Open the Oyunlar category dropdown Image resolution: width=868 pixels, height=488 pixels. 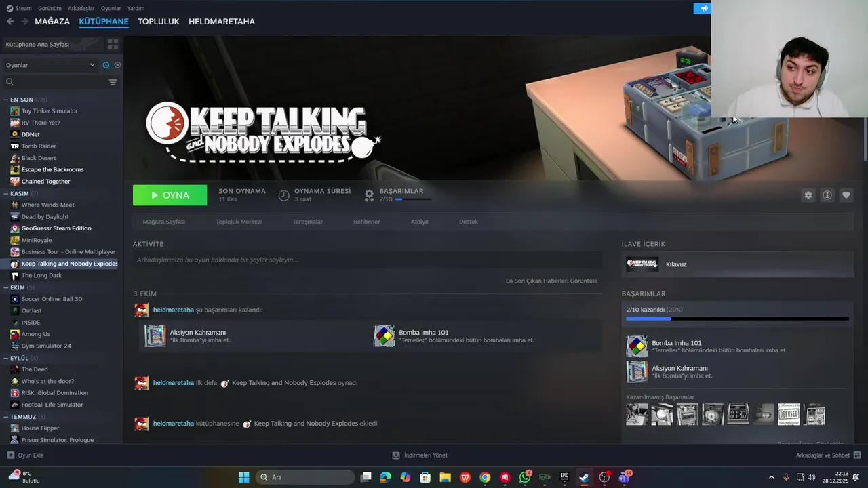pyautogui.click(x=50, y=65)
